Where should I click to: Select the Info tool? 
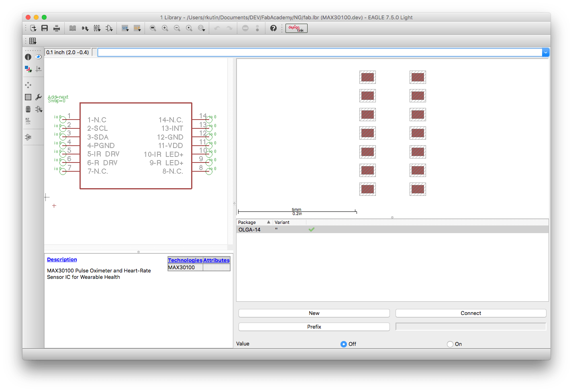tap(28, 57)
